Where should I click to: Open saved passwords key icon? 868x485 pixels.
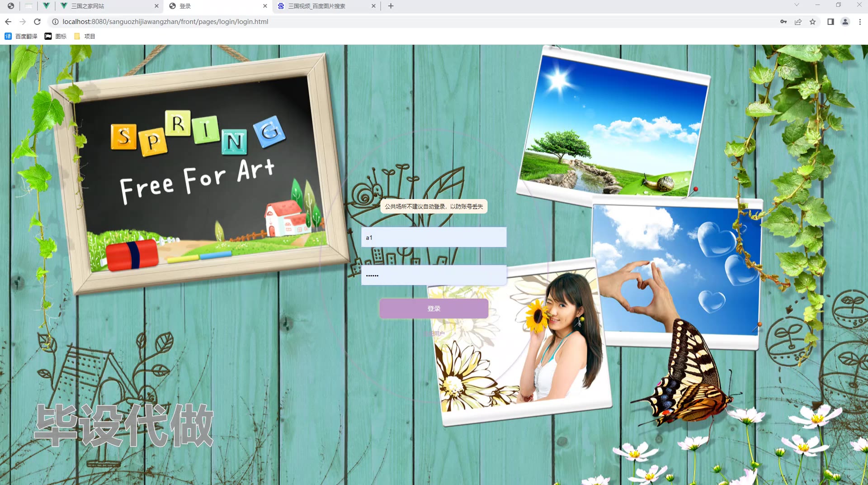(783, 22)
